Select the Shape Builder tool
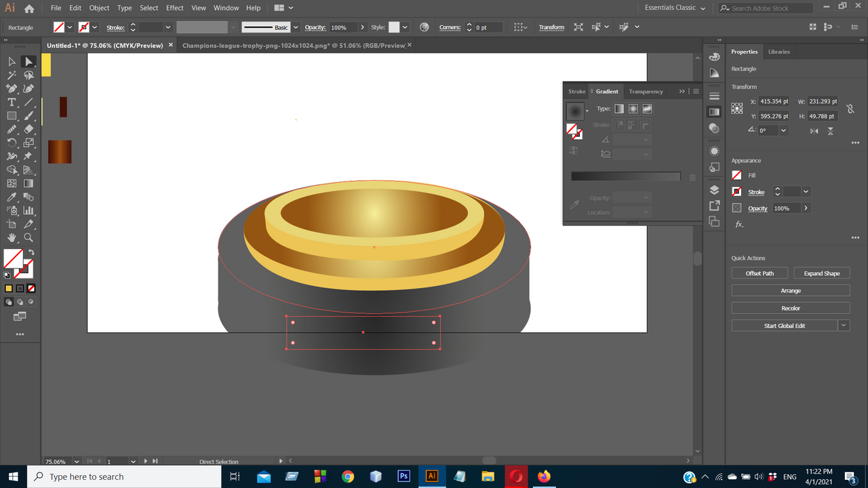Viewport: 868px width, 488px height. [x=12, y=169]
